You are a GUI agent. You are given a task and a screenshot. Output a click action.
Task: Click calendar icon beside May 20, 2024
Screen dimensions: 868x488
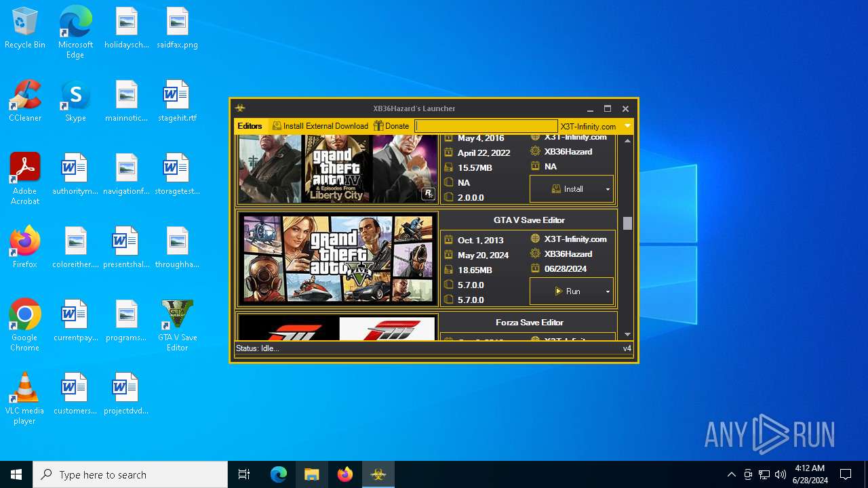[448, 255]
